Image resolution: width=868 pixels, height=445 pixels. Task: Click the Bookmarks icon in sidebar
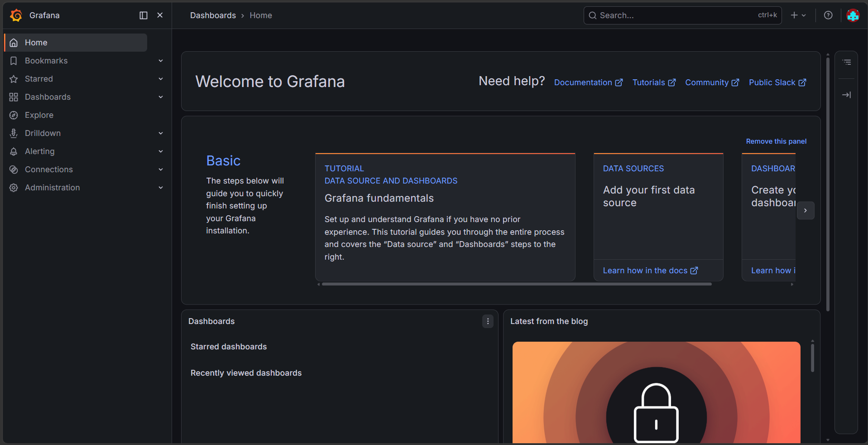pos(14,61)
